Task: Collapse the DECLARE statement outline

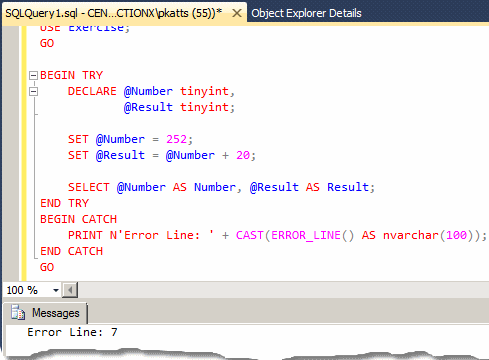Action: (x=33, y=91)
